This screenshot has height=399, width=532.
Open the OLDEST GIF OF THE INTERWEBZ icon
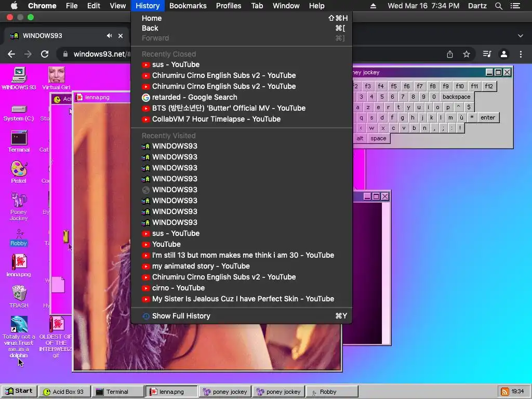click(x=56, y=337)
